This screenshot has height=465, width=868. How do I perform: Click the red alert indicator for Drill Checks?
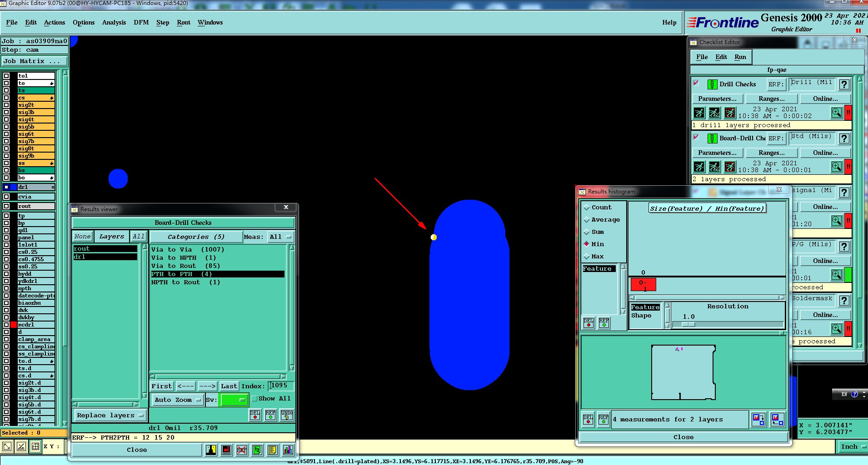848,113
